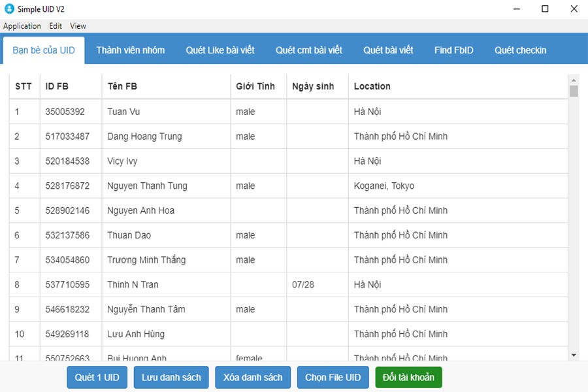The width and height of the screenshot is (588, 392).
Task: Select the Bạn bè của UID tab
Action: [43, 50]
